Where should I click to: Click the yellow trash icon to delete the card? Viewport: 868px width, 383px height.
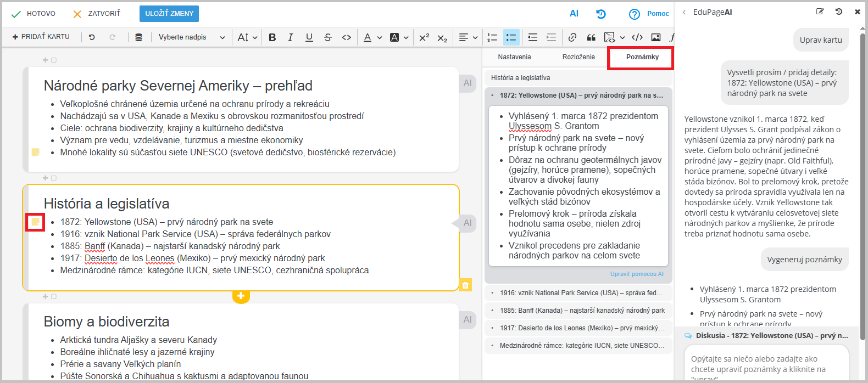(465, 285)
